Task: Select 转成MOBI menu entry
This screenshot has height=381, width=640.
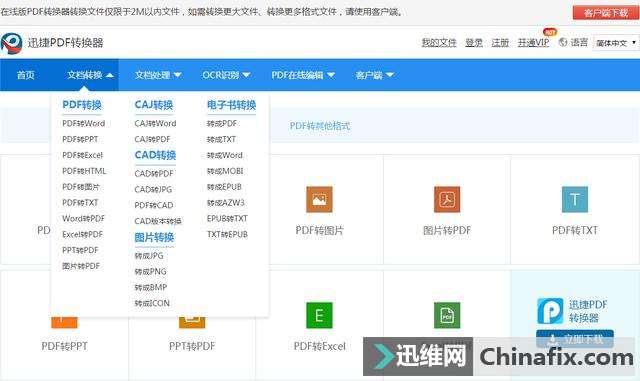Action: [225, 171]
